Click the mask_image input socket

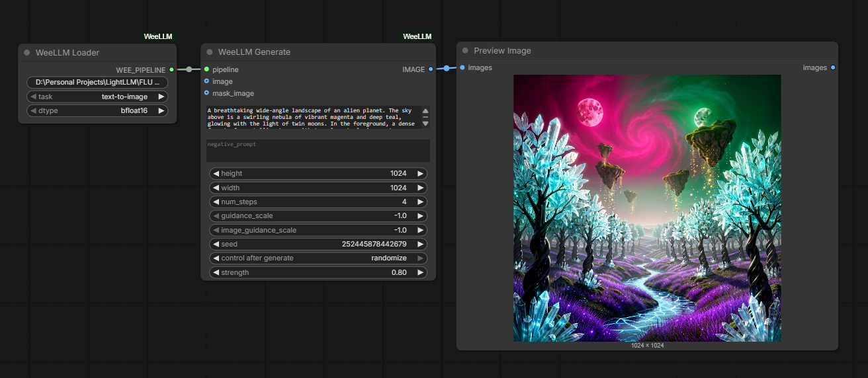[206, 93]
